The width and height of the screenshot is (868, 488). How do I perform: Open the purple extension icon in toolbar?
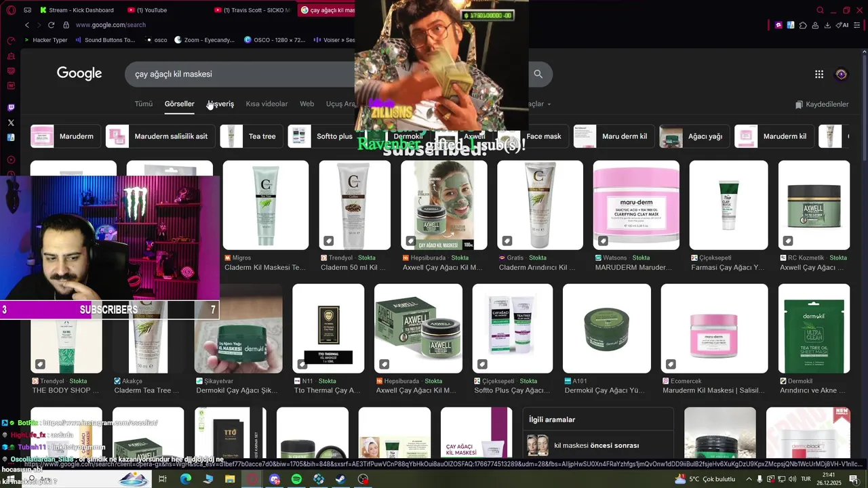(x=778, y=25)
